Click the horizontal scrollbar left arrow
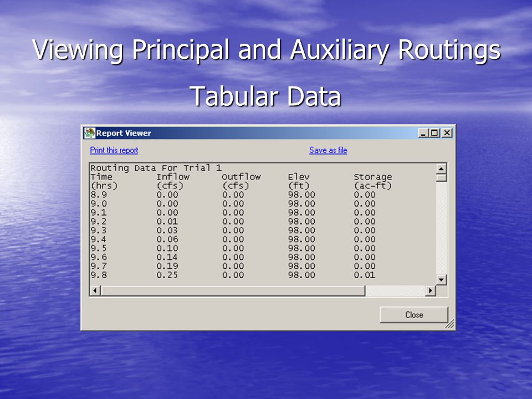Screen dimensions: 532x399 click(x=95, y=290)
